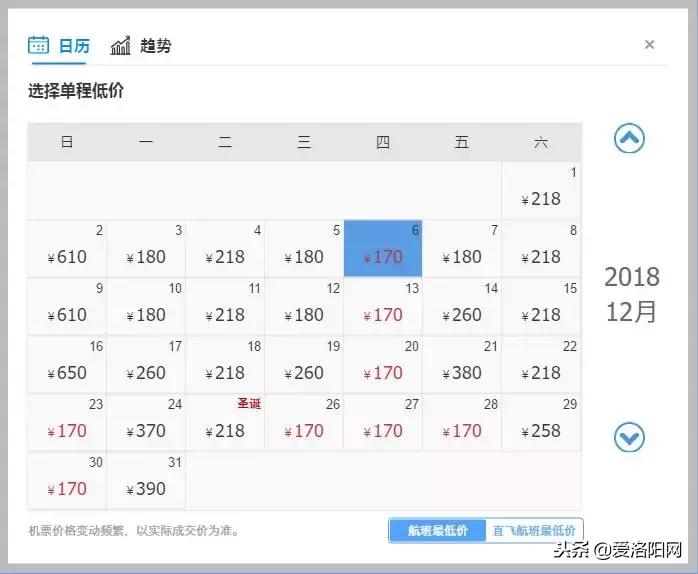
Task: Select December 23 at ¥170
Action: [x=67, y=422]
